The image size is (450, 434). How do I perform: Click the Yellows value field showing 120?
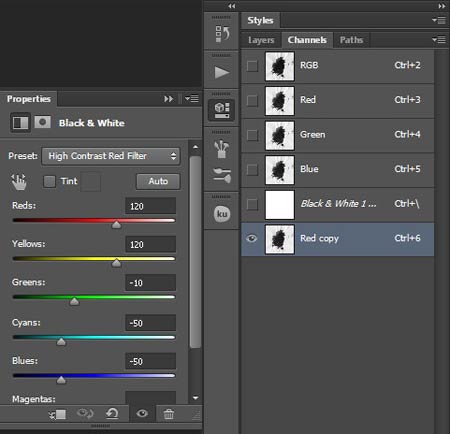pyautogui.click(x=151, y=244)
